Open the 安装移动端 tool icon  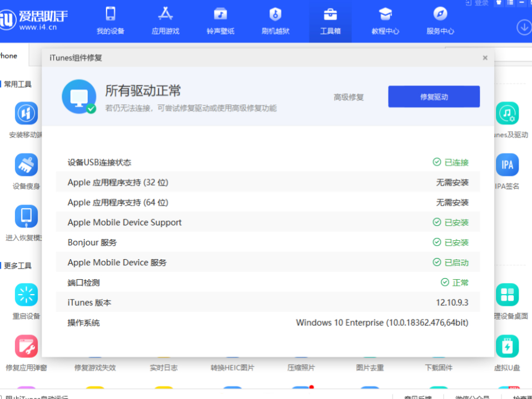(26, 113)
